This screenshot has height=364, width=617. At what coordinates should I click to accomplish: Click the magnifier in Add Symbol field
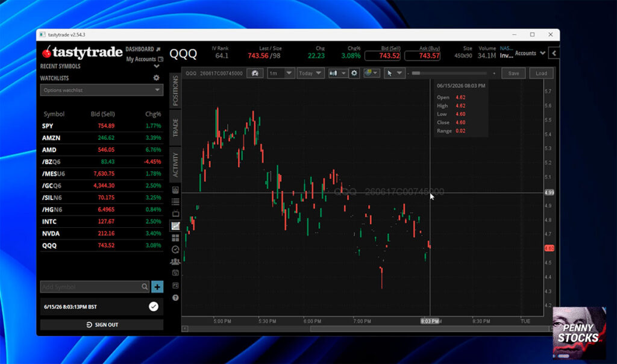[x=145, y=287]
